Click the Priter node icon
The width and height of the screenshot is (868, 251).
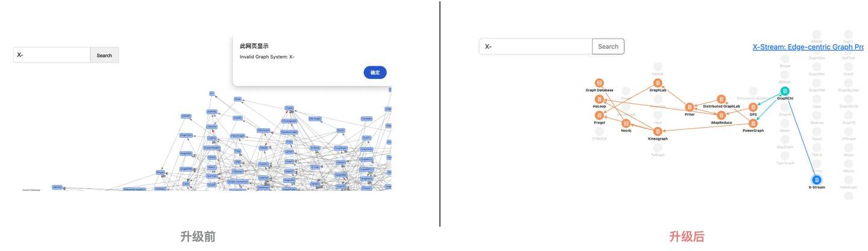(690, 107)
